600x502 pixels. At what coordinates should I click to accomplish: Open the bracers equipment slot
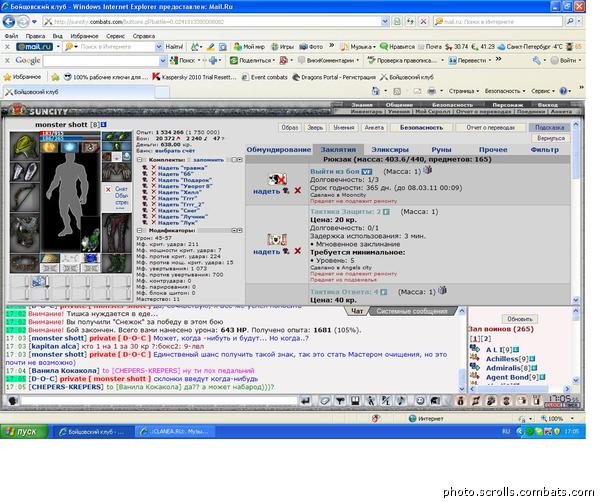(24, 171)
